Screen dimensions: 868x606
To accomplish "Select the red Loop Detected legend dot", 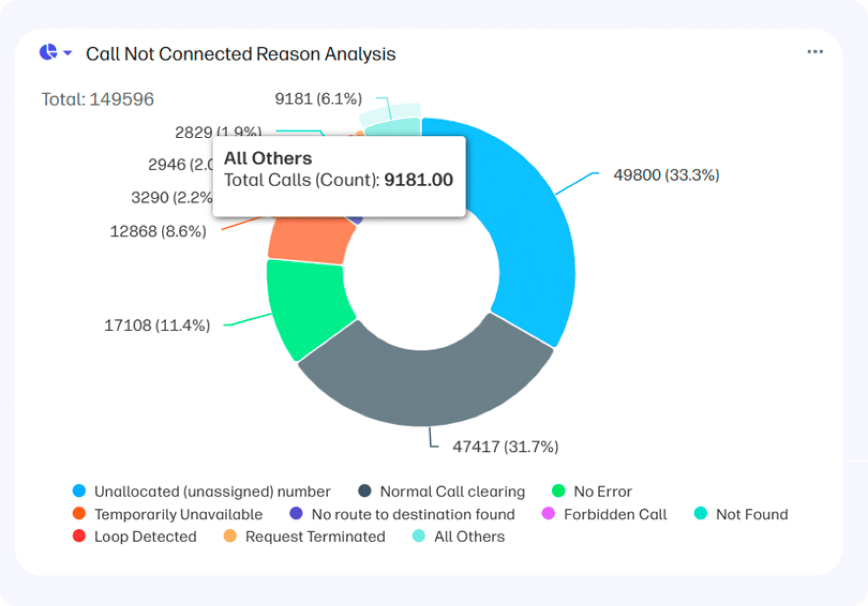I will point(79,536).
